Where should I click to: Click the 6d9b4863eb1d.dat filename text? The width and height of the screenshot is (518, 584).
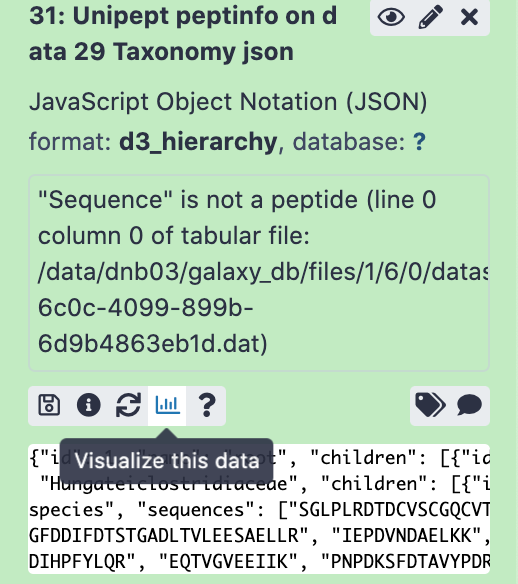coord(153,343)
